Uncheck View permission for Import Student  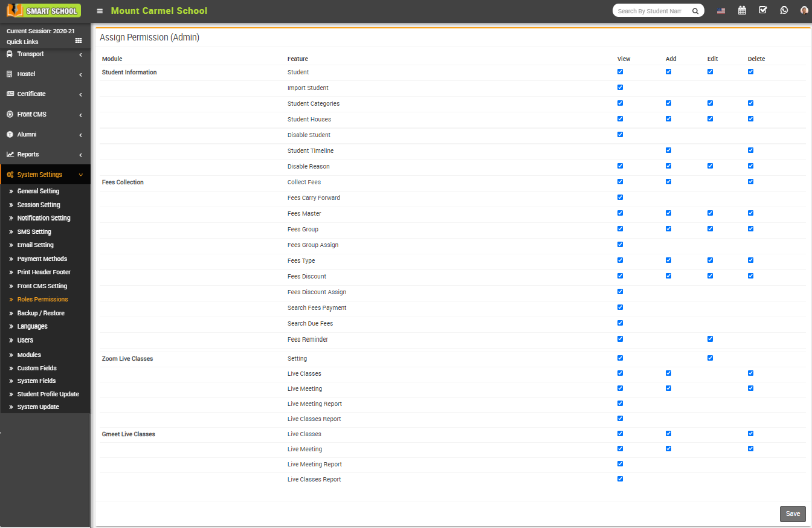coord(620,87)
